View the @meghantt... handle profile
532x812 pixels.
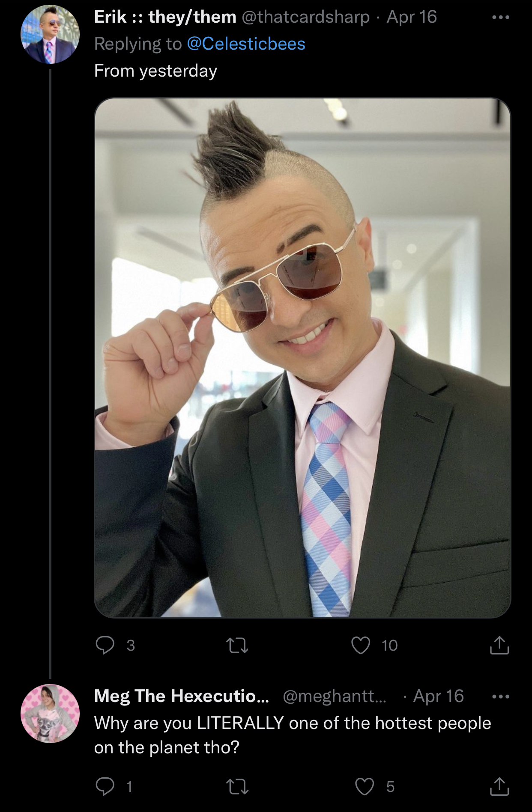click(x=335, y=696)
